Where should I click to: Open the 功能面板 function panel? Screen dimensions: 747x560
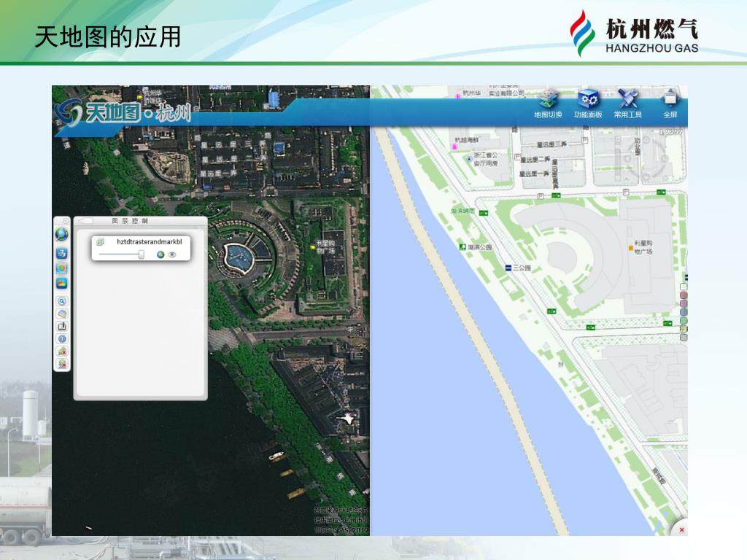click(x=589, y=104)
